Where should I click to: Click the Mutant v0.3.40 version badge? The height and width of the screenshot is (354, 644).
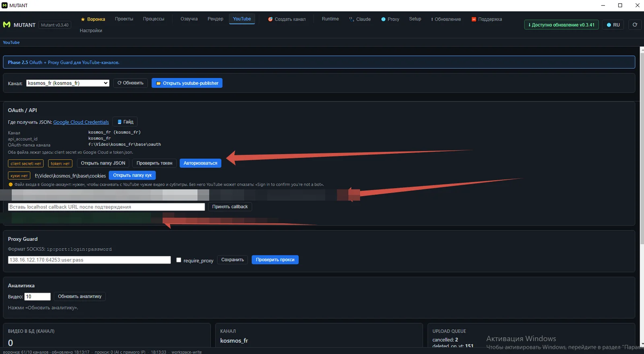pyautogui.click(x=55, y=25)
